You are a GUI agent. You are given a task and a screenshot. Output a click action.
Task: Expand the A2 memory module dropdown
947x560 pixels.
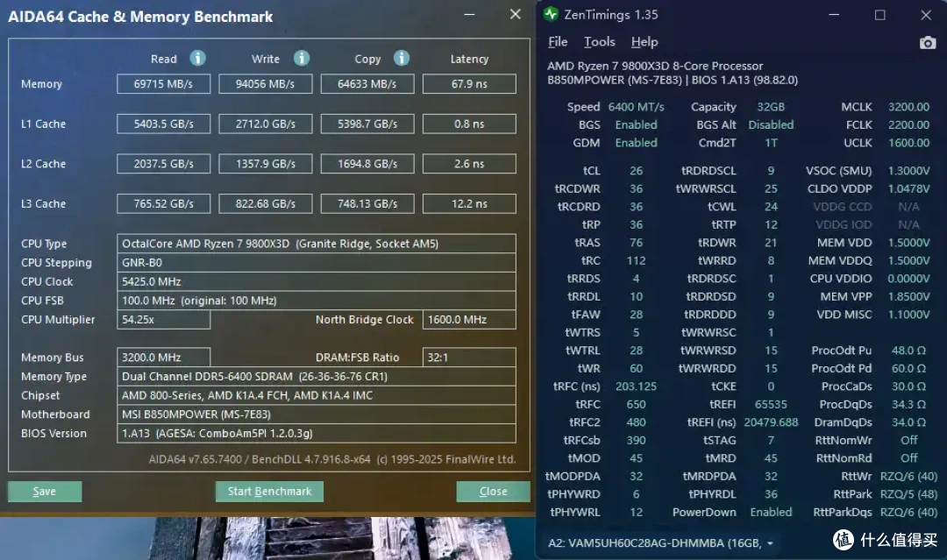tap(770, 543)
